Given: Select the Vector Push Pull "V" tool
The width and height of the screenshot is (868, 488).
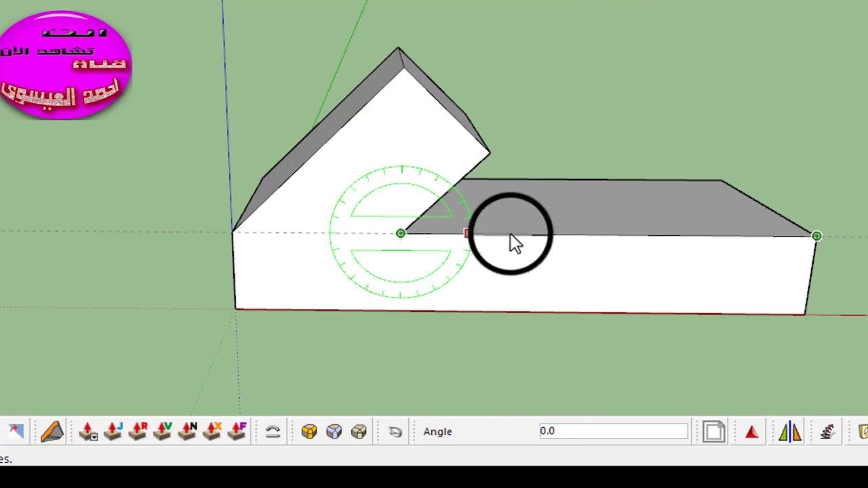Looking at the screenshot, I should pos(163,432).
